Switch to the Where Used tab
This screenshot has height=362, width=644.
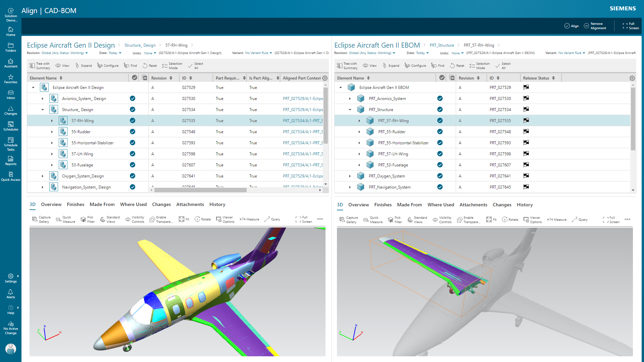[133, 204]
